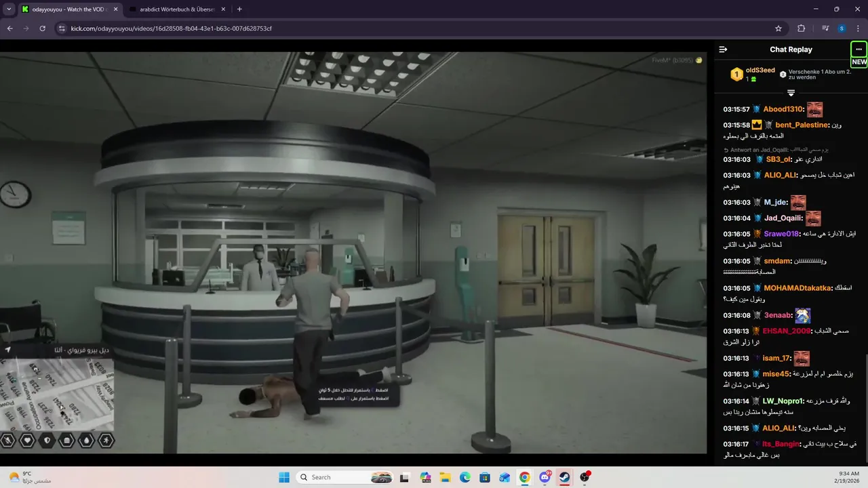Viewport: 868px width, 488px height.
Task: Click username bent_Palestine in chat
Action: [x=802, y=125]
